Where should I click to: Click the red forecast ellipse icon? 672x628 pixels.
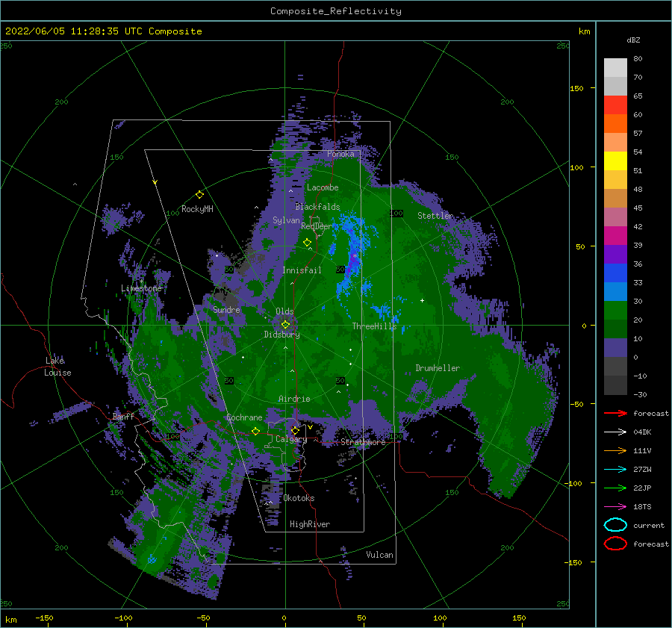[x=615, y=544]
